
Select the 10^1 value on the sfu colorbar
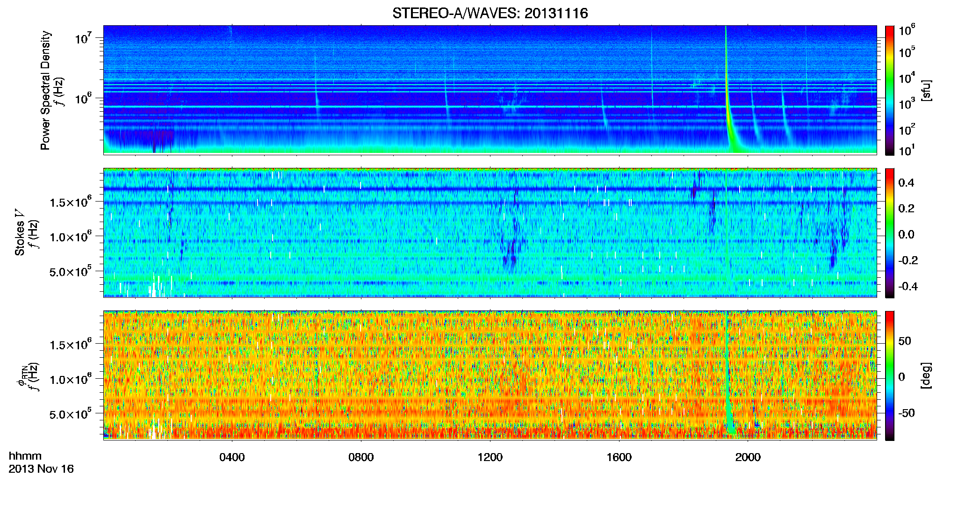point(907,150)
